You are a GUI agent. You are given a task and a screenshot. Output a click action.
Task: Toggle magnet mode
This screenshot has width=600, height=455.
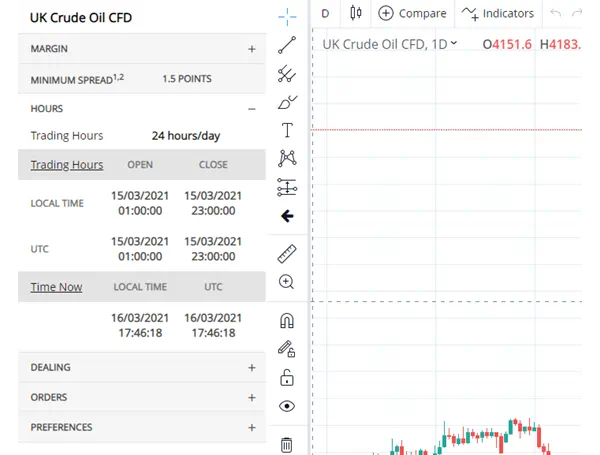click(x=287, y=321)
